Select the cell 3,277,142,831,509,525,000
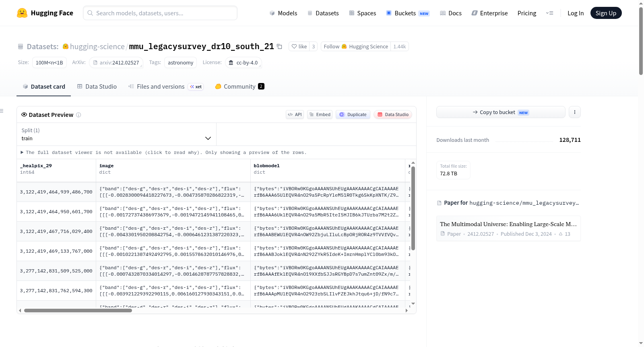 click(56, 271)
